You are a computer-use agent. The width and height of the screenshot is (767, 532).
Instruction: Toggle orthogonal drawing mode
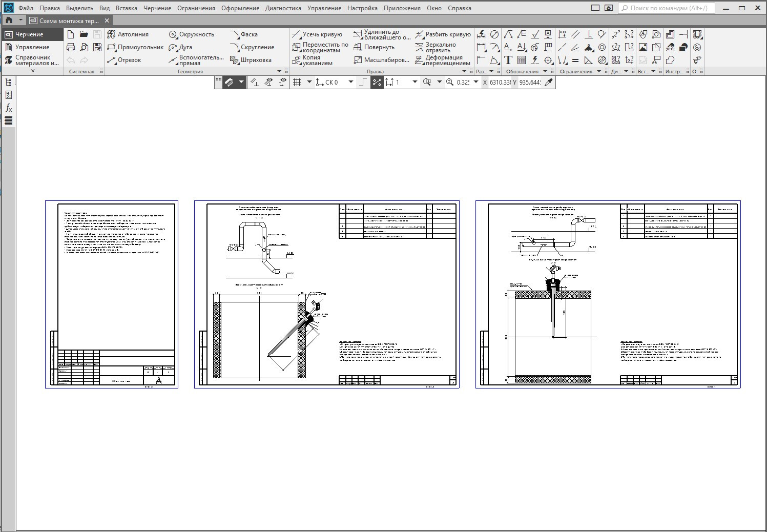tap(363, 82)
